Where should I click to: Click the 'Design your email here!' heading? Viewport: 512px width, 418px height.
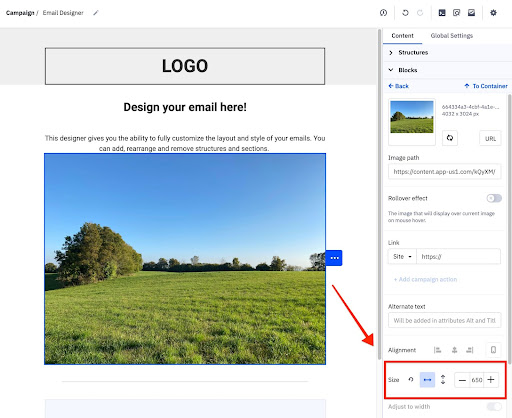185,107
